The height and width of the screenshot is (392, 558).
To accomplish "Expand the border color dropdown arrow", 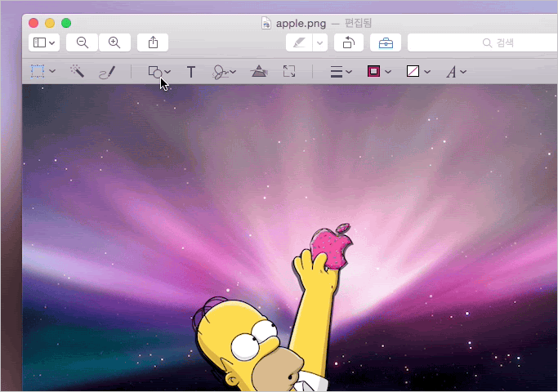I will coord(388,72).
